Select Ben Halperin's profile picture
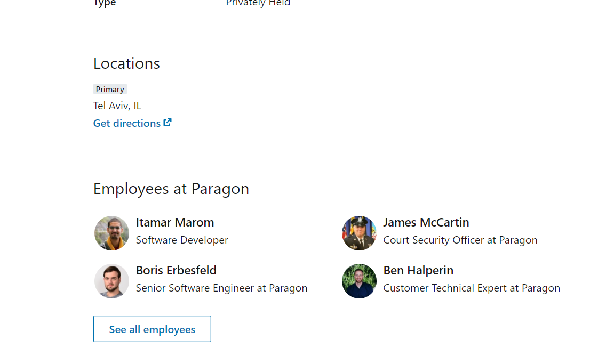Screen dimensions: 598x364 click(359, 281)
